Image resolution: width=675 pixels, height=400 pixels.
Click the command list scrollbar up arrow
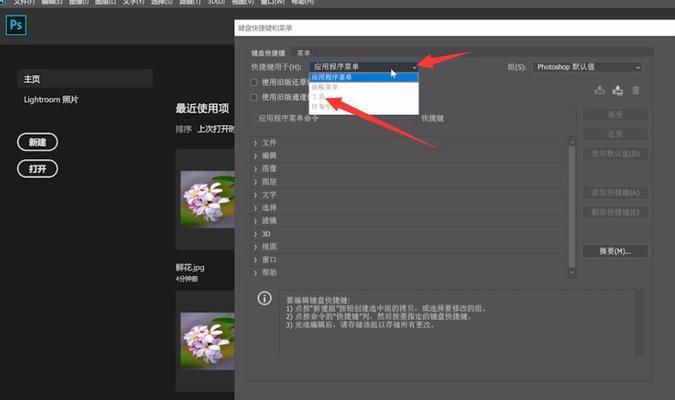click(x=572, y=141)
